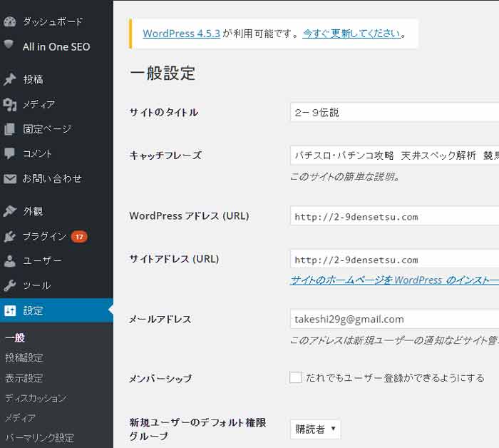
Task: Open the メディア settings submenu
Action: (x=21, y=418)
